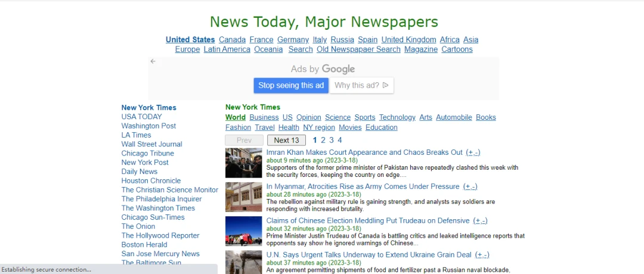
Task: Open Wall Street Journal in list
Action: 151,144
